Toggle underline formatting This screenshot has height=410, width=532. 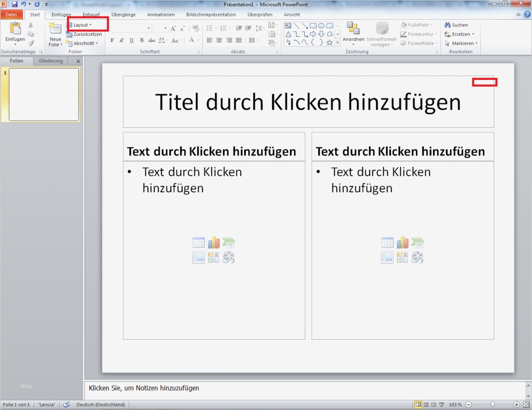coord(131,40)
